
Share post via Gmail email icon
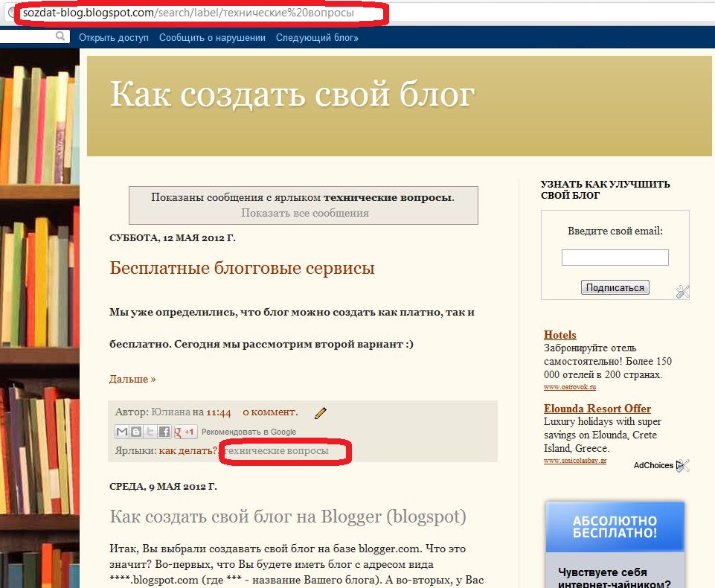(x=122, y=431)
